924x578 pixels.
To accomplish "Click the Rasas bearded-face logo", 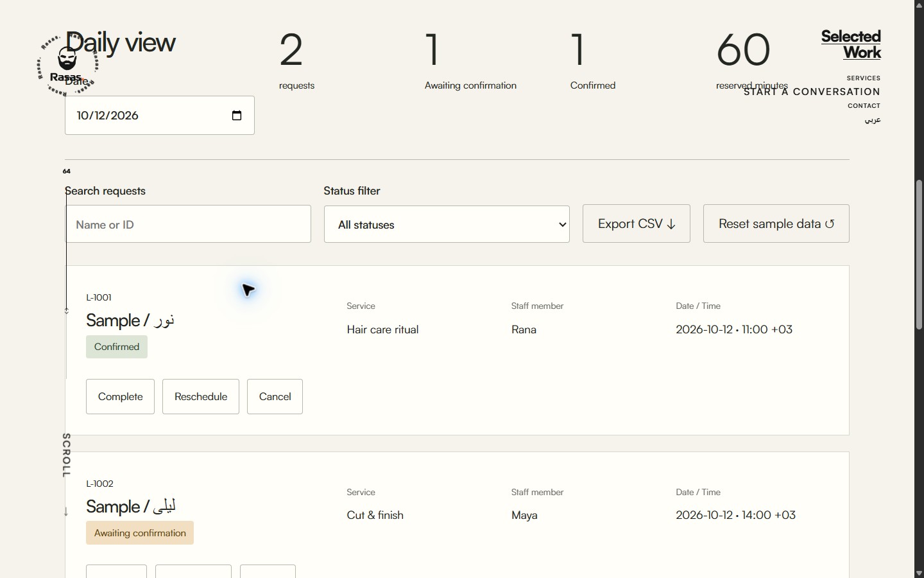I will pos(67,65).
